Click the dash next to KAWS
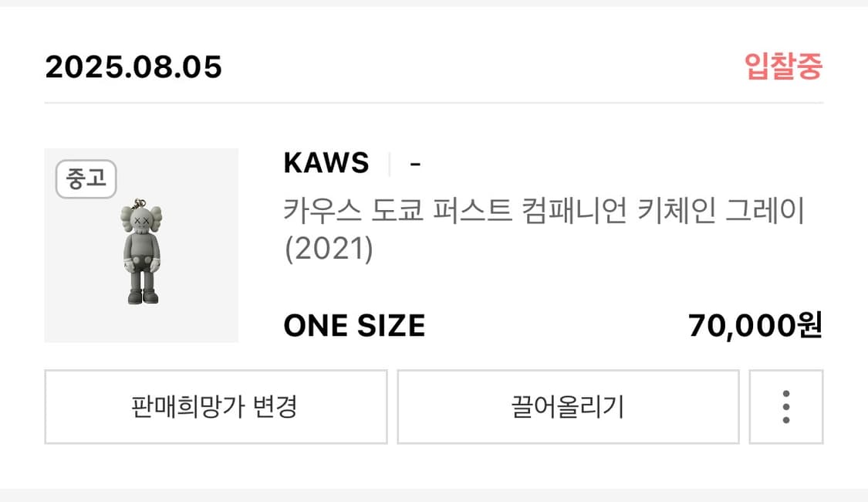 click(x=415, y=164)
